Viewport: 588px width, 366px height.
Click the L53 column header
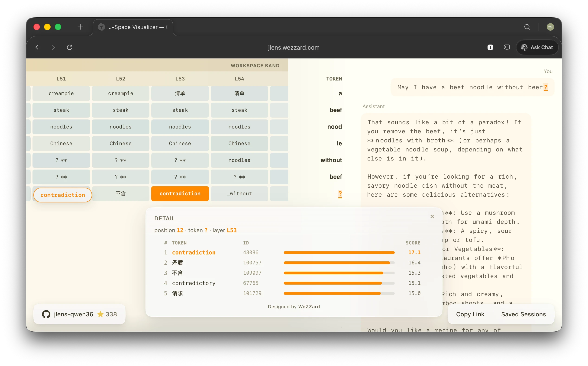click(180, 79)
